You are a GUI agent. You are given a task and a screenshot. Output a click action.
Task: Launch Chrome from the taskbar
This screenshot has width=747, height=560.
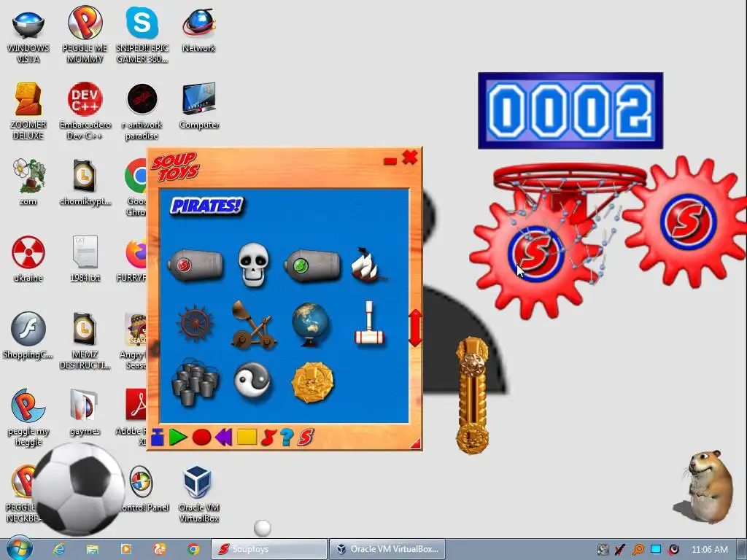(x=193, y=549)
